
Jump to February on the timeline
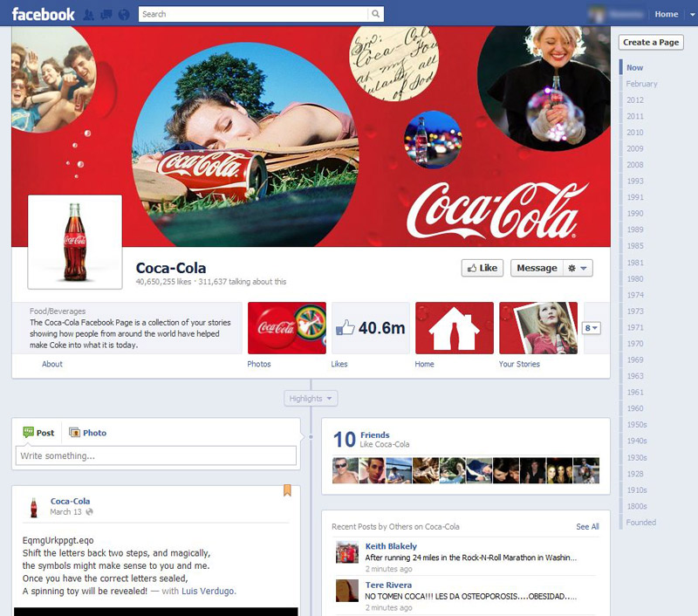pyautogui.click(x=641, y=84)
